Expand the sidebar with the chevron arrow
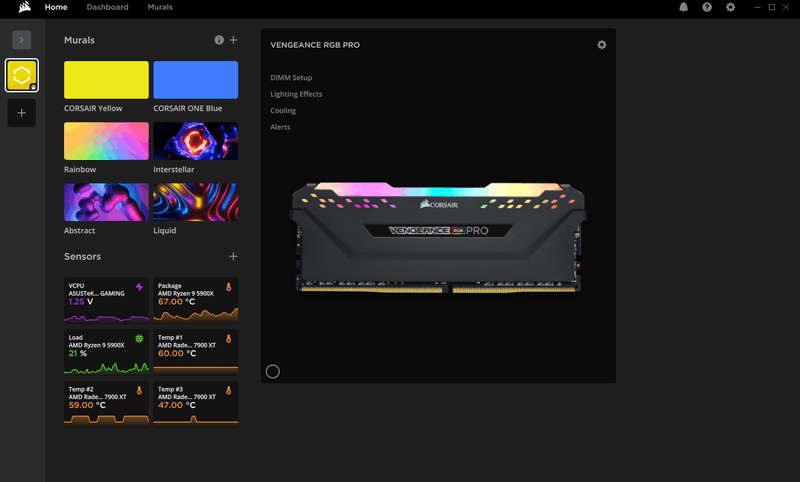 21,40
